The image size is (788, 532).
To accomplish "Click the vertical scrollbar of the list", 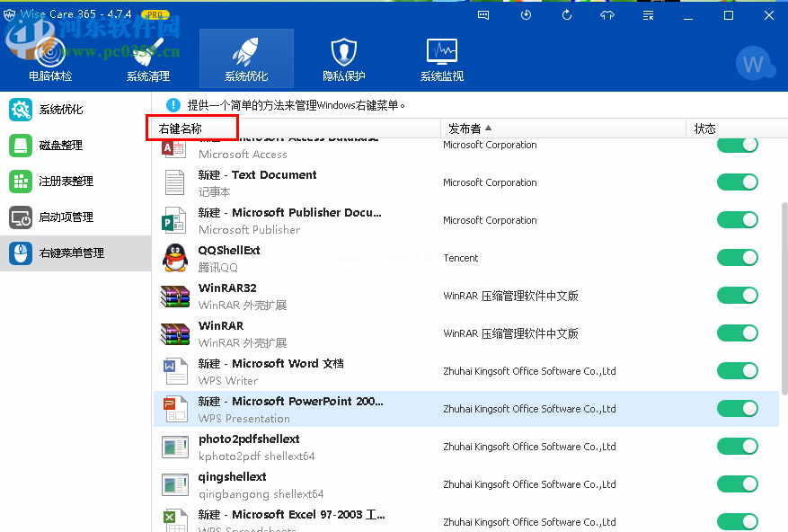I will (x=784, y=297).
